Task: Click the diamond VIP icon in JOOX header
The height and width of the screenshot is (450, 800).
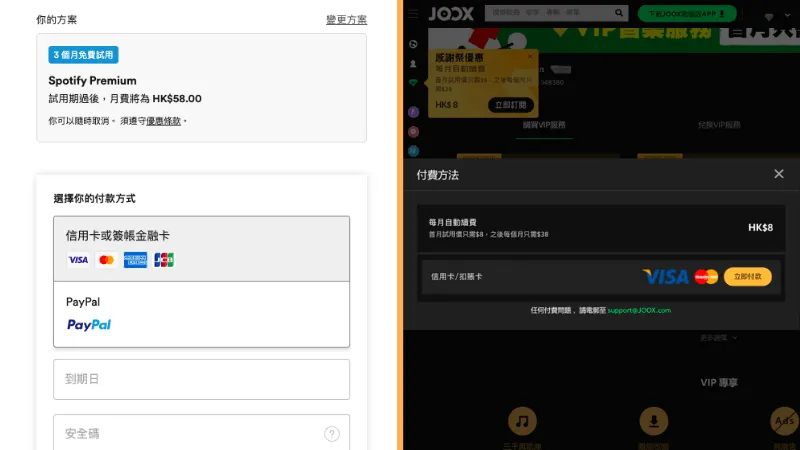Action: tap(769, 17)
